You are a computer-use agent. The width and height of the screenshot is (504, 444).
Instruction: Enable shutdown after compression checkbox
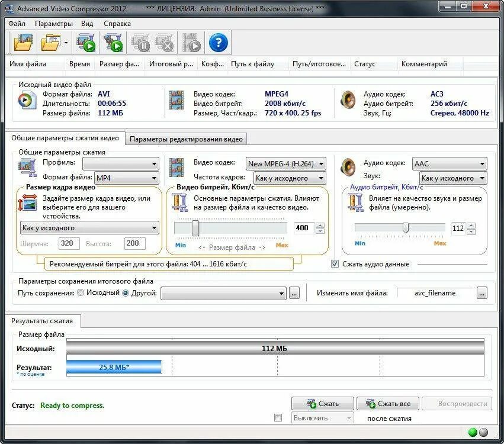[x=278, y=417]
